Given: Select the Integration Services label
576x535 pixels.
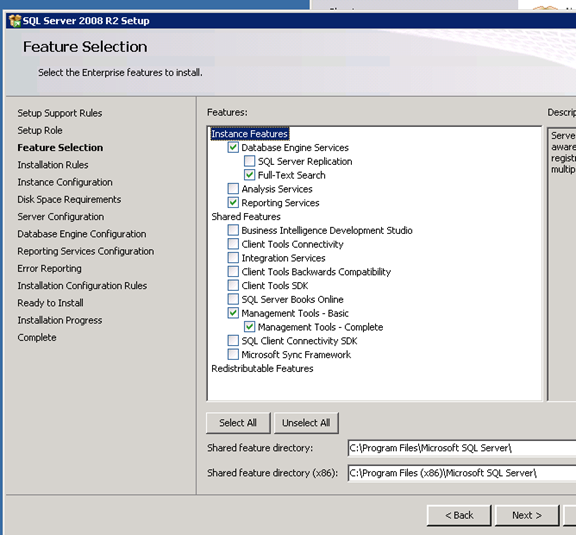Looking at the screenshot, I should (283, 258).
